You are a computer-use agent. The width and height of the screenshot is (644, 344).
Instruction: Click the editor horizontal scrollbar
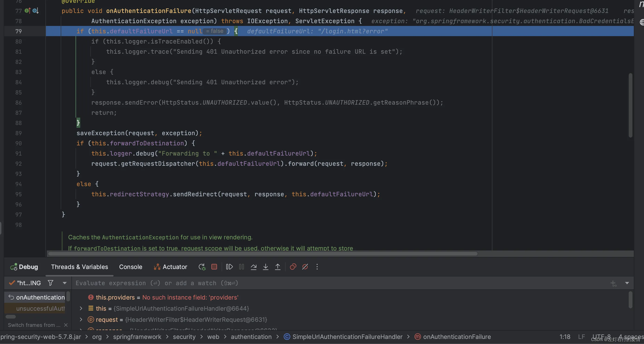click(x=262, y=254)
